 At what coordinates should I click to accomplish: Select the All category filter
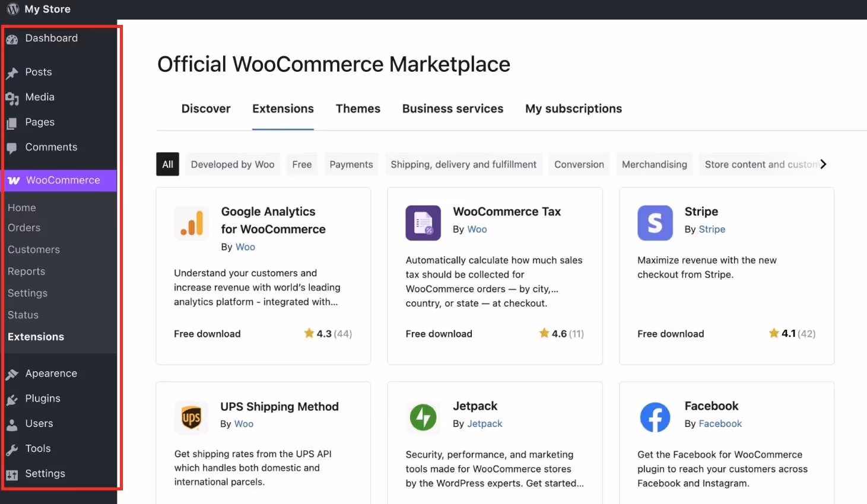coord(168,164)
